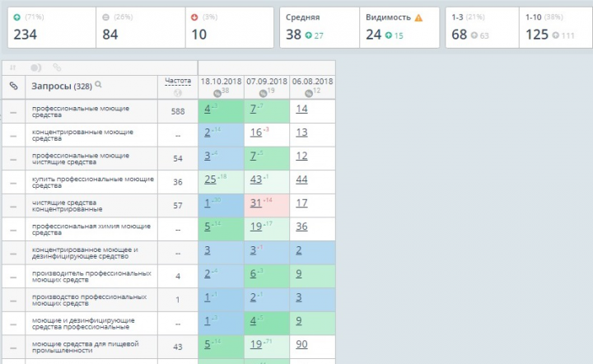Screen dimensions: 593x364
Task: Click query 'концентрированное моющее и дезинфицирующее средство'
Action: 85,253
